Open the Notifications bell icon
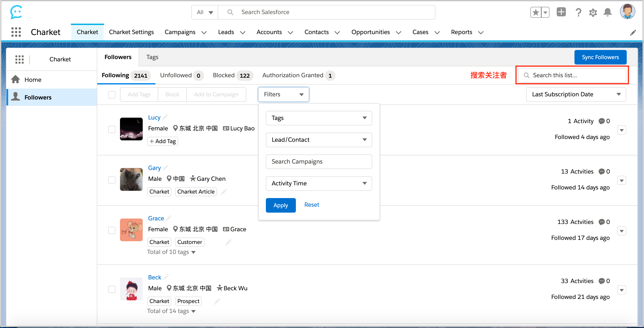The image size is (644, 328). click(x=607, y=12)
